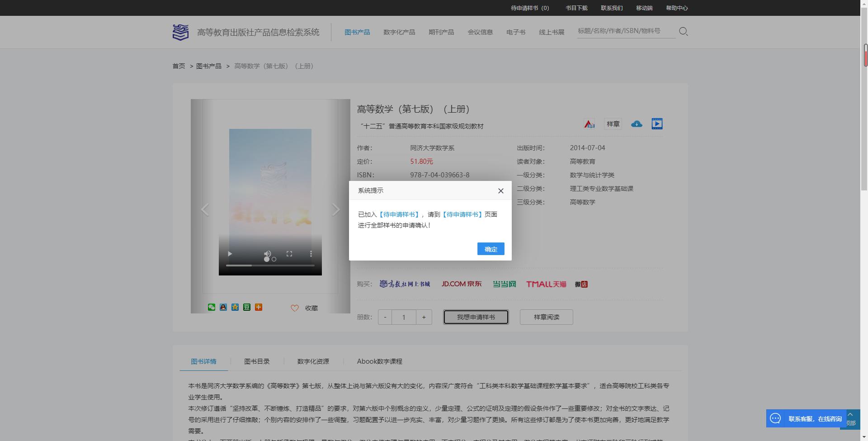
Task: Mute the video player audio
Action: (268, 254)
